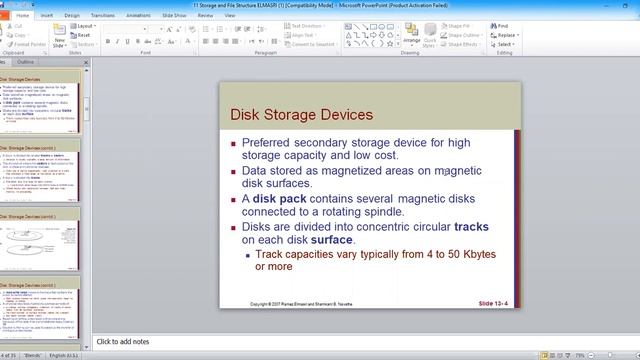Close the slides thumbnail pane
This screenshot has height=360, width=640.
[86, 62]
